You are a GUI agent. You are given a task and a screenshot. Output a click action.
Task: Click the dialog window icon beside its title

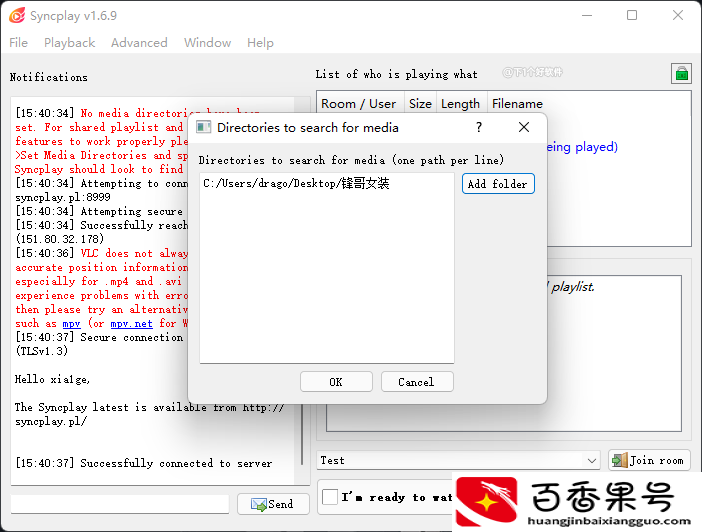[x=204, y=128]
